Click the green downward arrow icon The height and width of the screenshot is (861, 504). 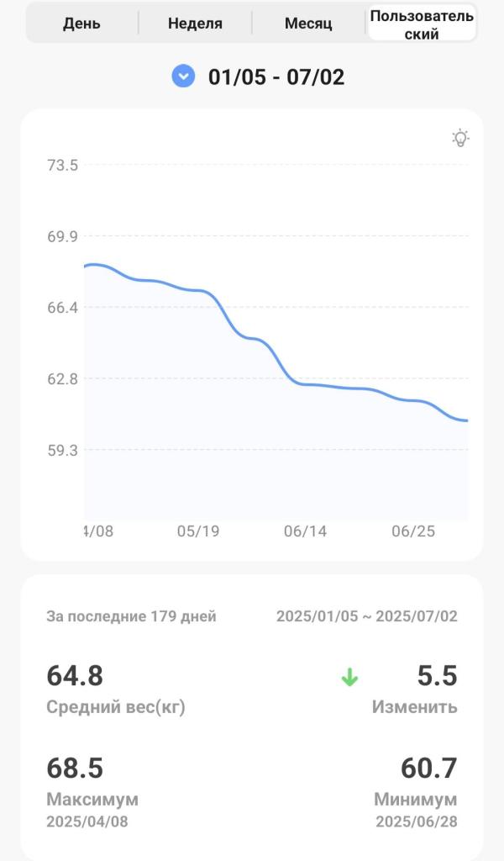coord(349,677)
